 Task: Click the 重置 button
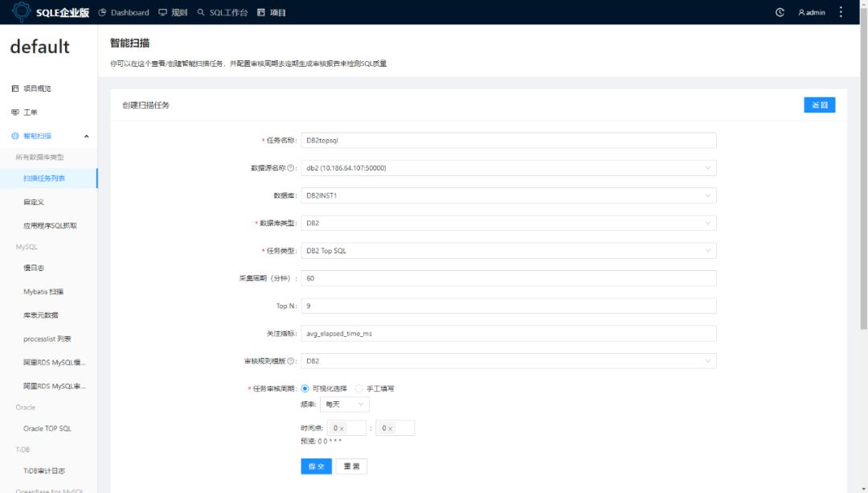click(x=351, y=466)
